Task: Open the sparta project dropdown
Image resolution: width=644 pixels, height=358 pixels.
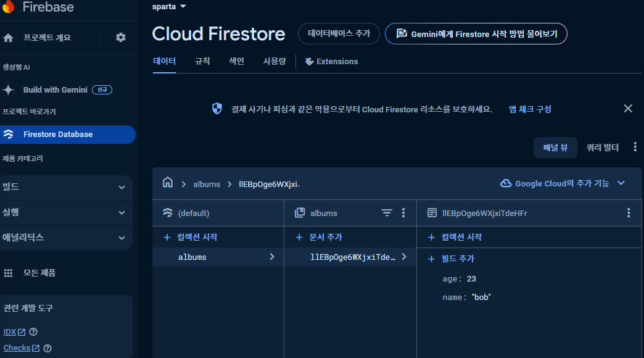Action: point(169,7)
